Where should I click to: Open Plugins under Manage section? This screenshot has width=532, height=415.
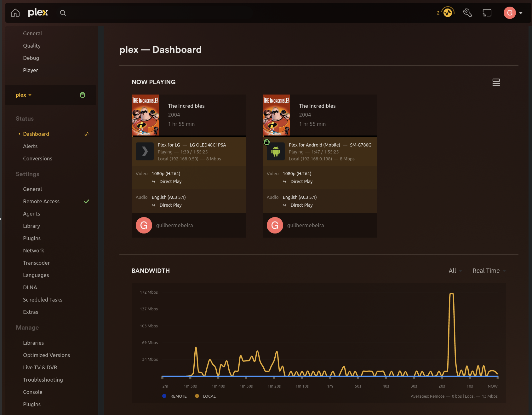(x=32, y=404)
